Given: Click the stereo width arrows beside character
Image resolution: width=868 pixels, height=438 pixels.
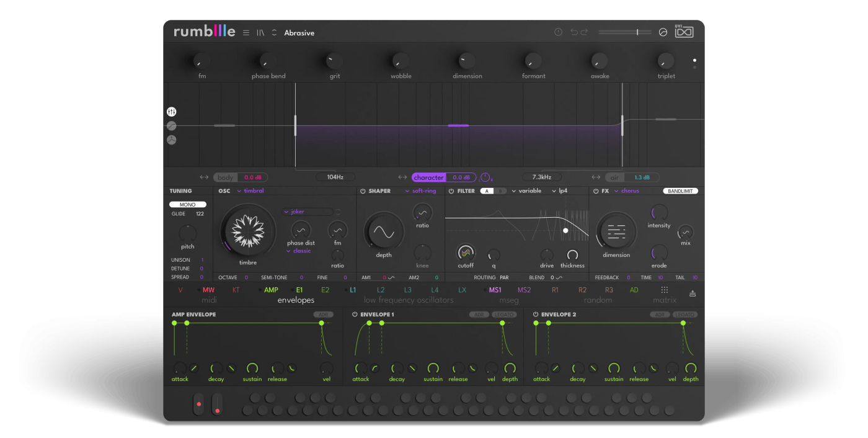Looking at the screenshot, I should click(403, 177).
